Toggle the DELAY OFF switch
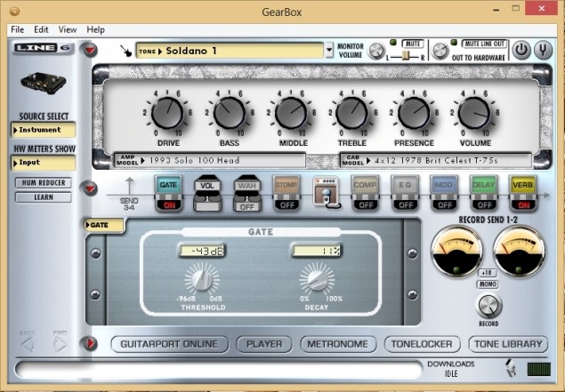Screen dimensions: 565x392 click(484, 204)
